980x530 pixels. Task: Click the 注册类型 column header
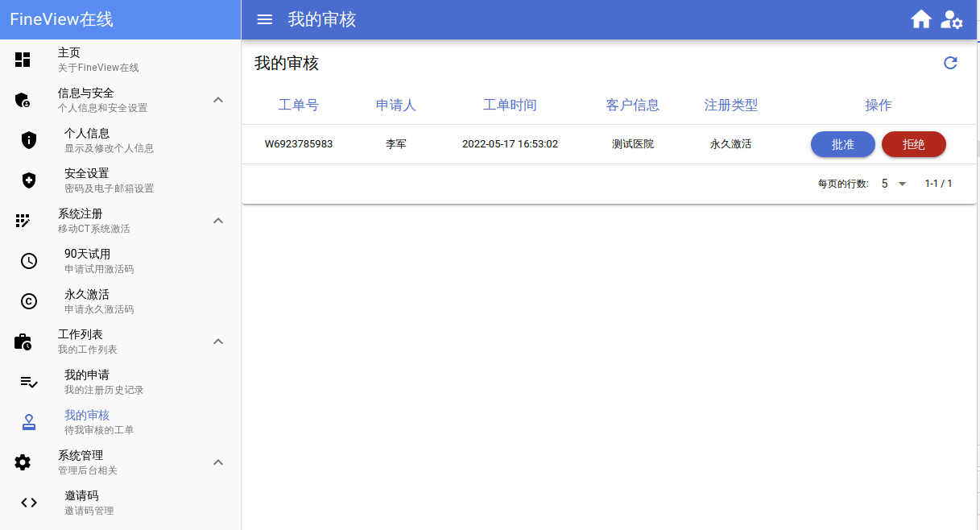click(731, 105)
